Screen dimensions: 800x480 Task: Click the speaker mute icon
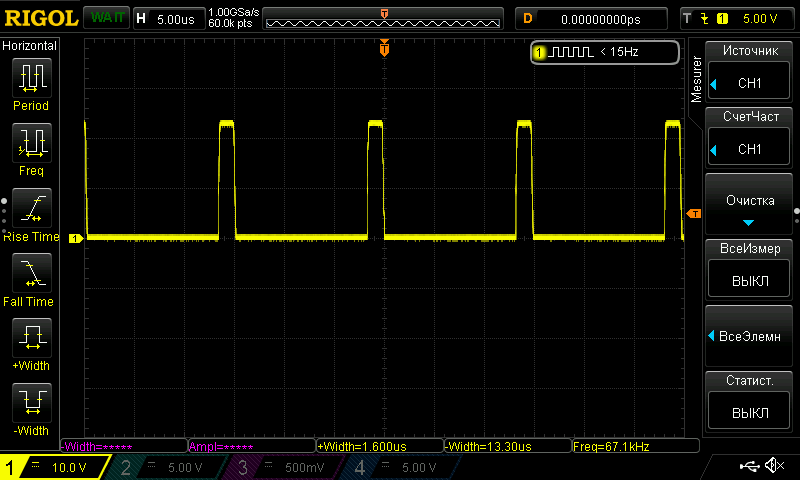click(773, 466)
